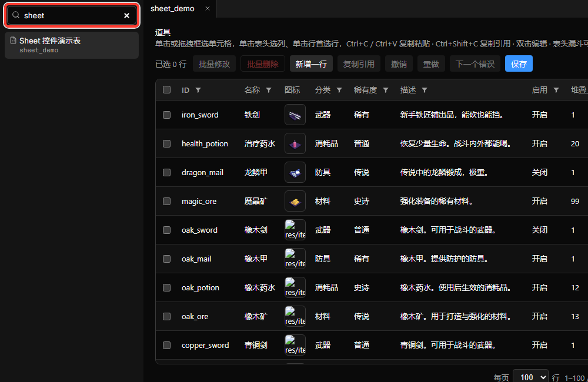
Task: Select the 消耗品 category cell of health_potion
Action: (326, 143)
